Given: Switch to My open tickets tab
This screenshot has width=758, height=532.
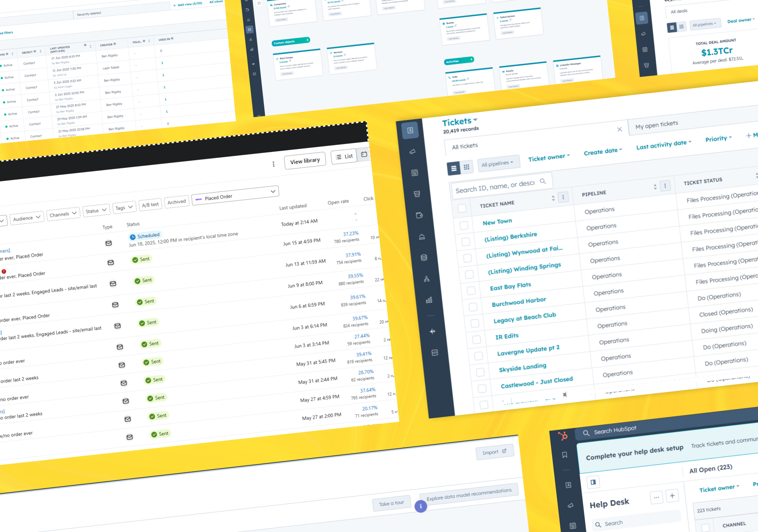Looking at the screenshot, I should (657, 125).
